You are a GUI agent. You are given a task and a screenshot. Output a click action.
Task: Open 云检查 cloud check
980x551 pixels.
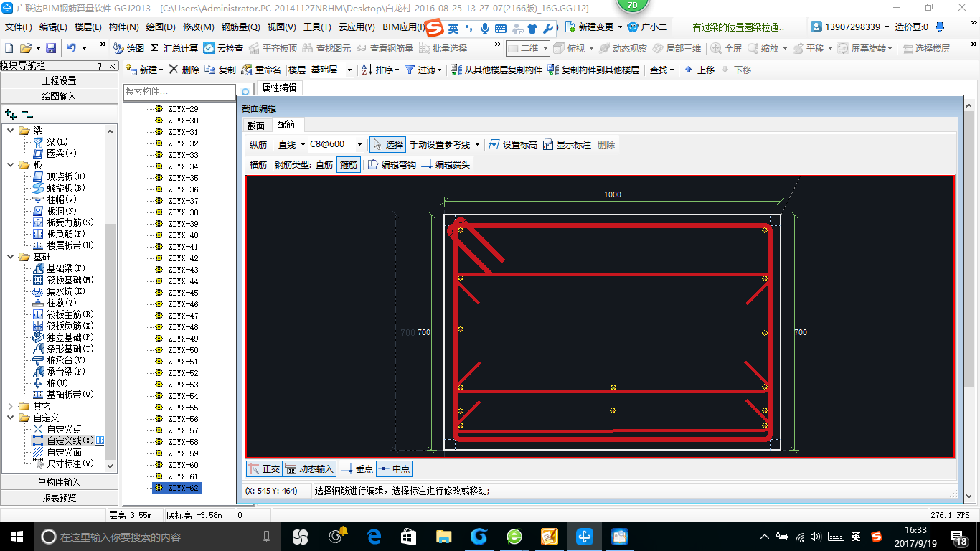223,48
